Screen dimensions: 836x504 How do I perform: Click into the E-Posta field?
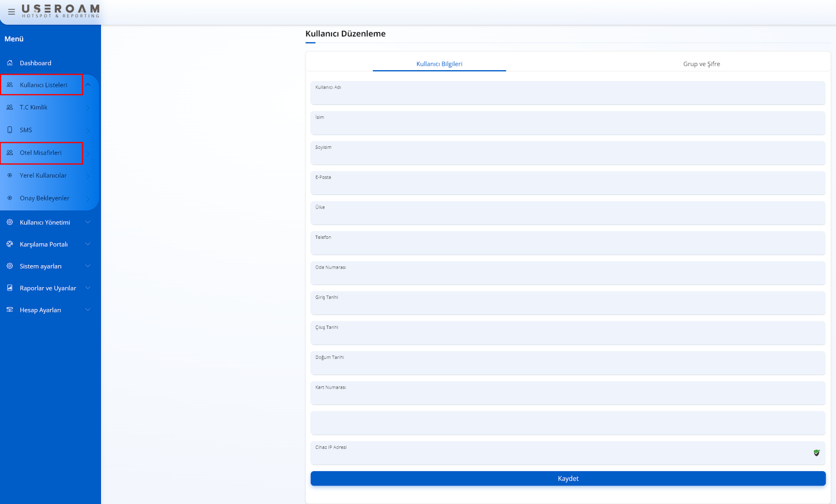tap(567, 186)
